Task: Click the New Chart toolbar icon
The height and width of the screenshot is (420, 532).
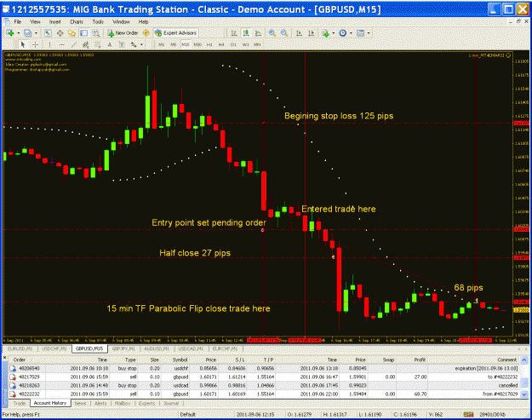Action: (10, 33)
